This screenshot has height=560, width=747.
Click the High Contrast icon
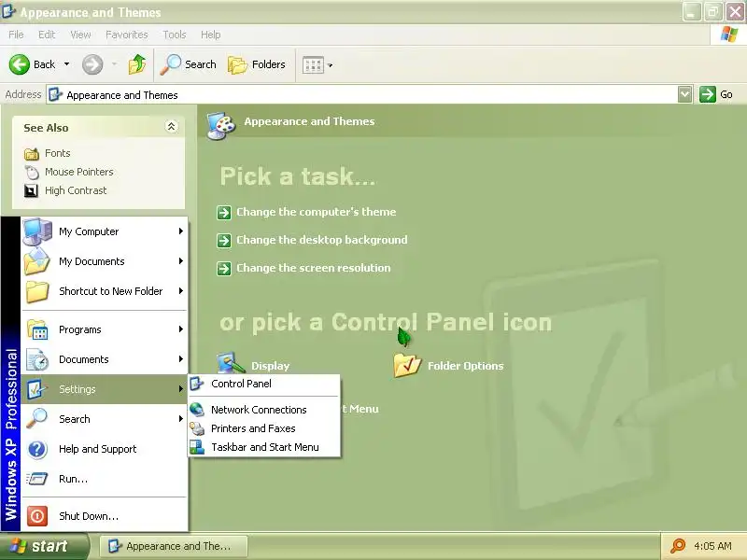[x=31, y=190]
